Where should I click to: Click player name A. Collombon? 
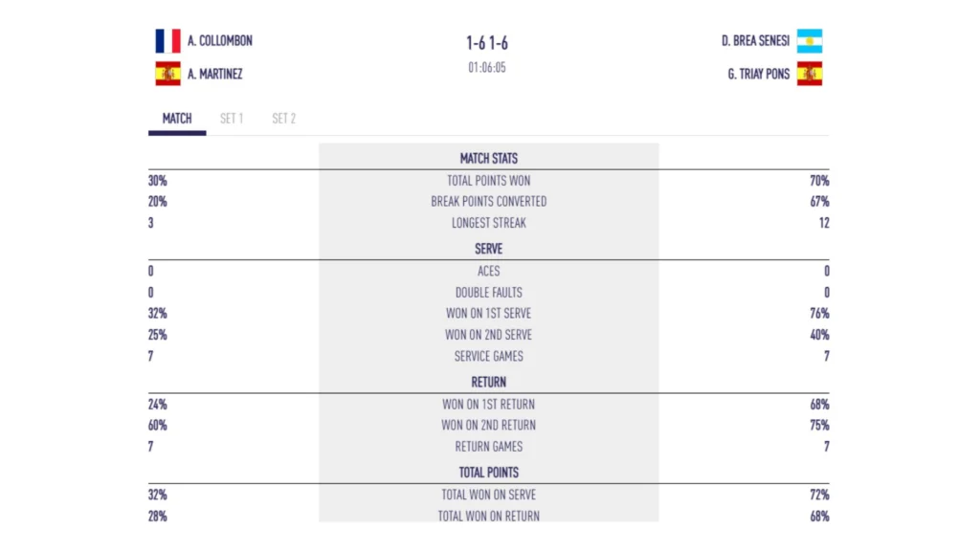[x=220, y=41]
